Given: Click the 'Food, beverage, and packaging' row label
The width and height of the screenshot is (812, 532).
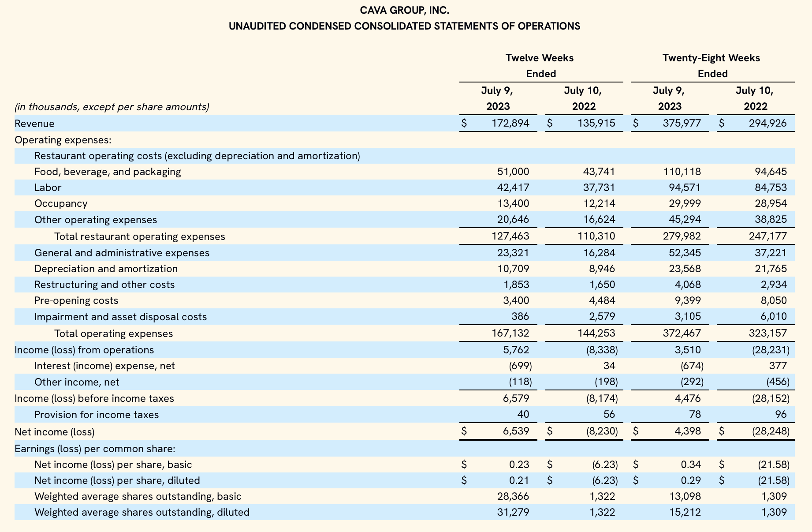Looking at the screenshot, I should click(108, 172).
